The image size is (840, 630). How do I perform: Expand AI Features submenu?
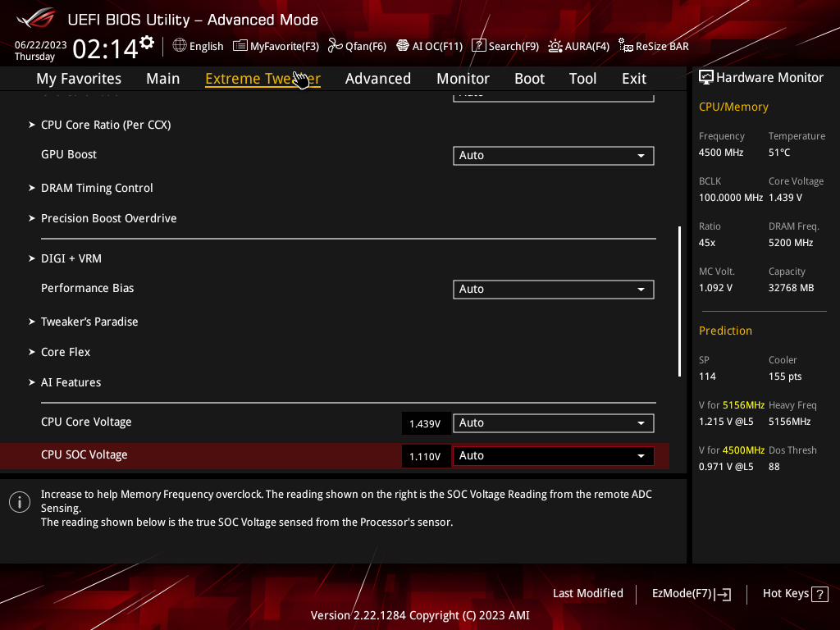71,382
